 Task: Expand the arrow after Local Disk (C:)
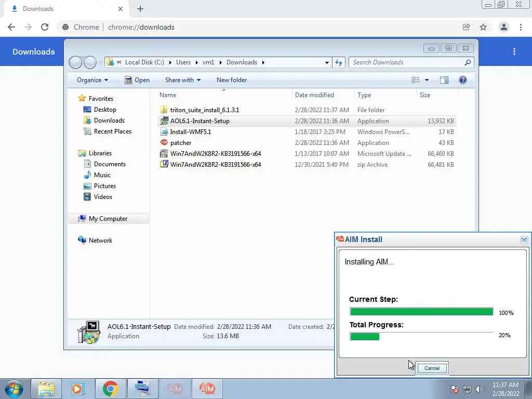tap(170, 62)
